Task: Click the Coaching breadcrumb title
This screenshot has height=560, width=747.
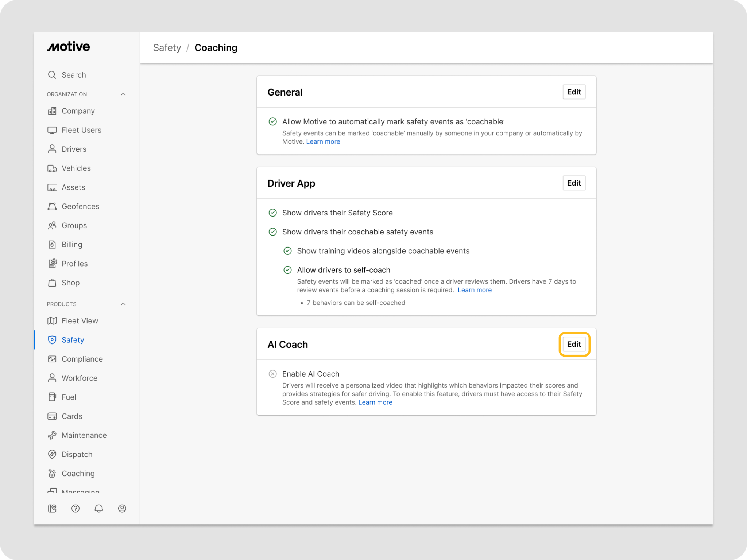Action: pos(216,48)
